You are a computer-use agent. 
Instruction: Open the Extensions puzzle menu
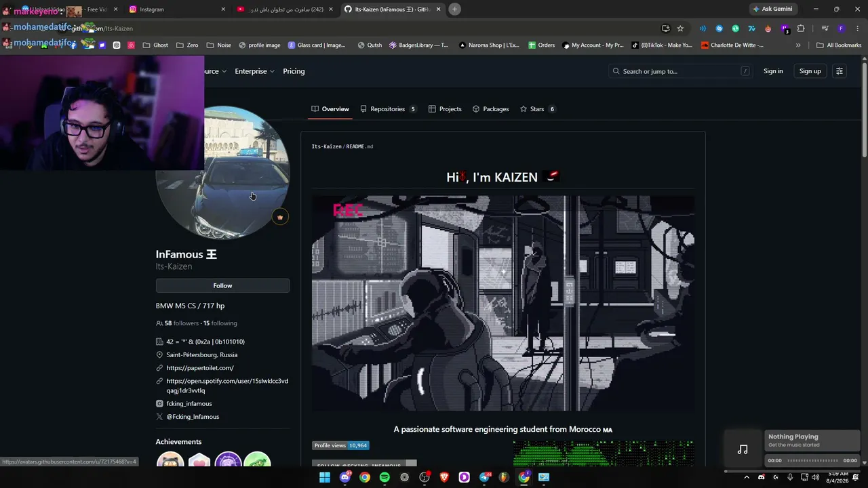point(801,28)
